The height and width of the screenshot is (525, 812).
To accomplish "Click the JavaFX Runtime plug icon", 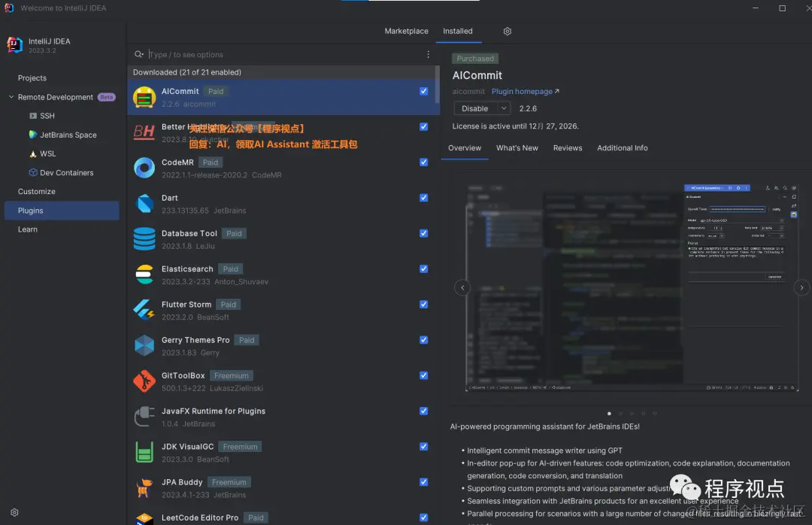I will tap(144, 417).
